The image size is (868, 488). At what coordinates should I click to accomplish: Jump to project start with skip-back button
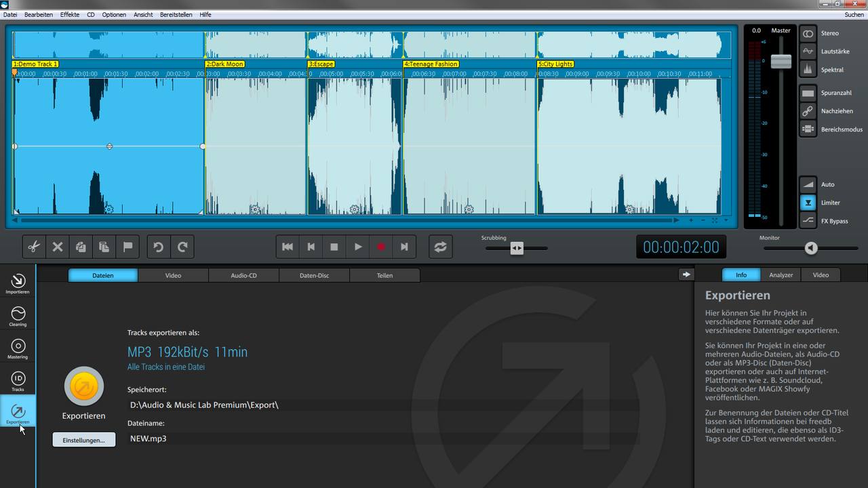[x=288, y=247]
